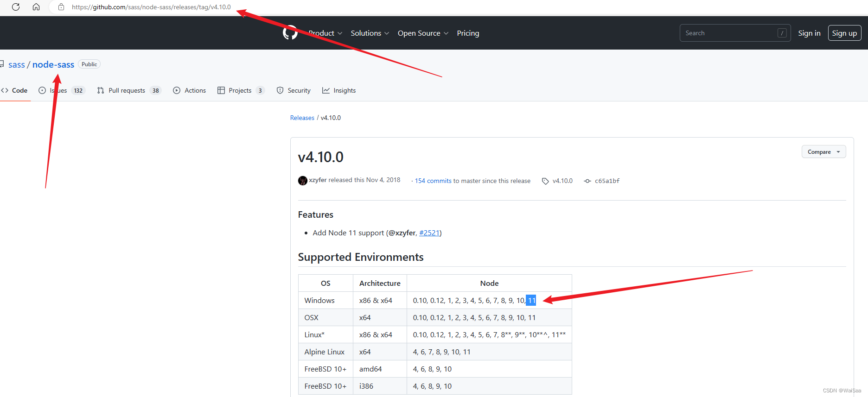Switch to the Pull requests tab
Viewport: 868px width, 397px height.
[x=129, y=90]
